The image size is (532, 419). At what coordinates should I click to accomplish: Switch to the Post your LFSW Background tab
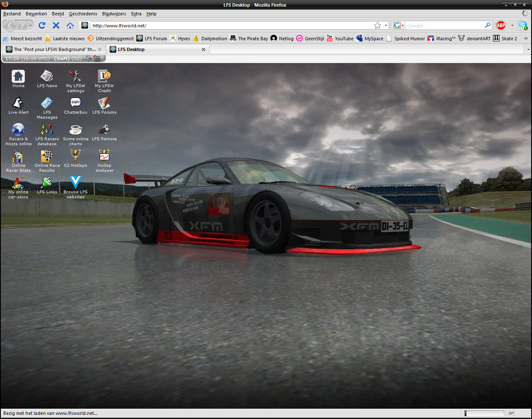[54, 49]
